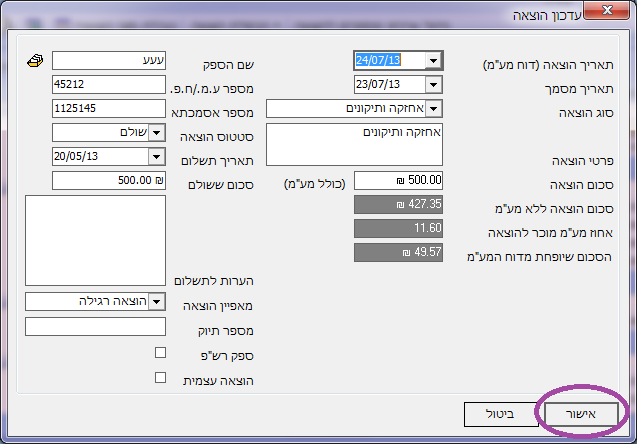Open the תאריך הוצאה (דוח מע"מ) date dropdown arrow

433,61
